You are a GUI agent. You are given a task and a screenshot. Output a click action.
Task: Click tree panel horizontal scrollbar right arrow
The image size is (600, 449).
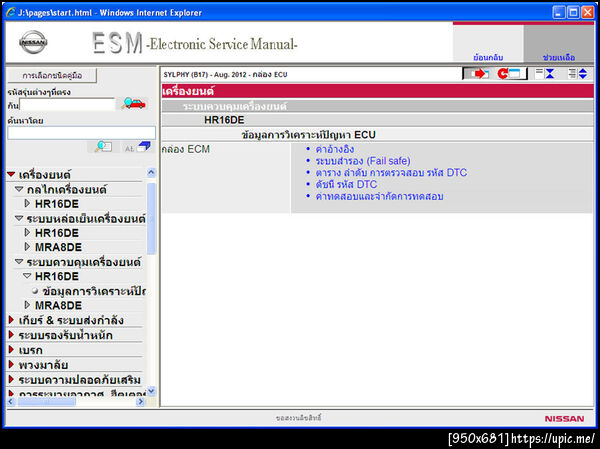coord(141,402)
